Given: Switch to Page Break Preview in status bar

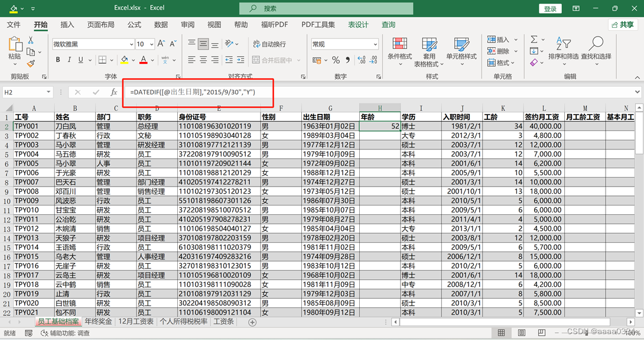Looking at the screenshot, I should (x=542, y=332).
